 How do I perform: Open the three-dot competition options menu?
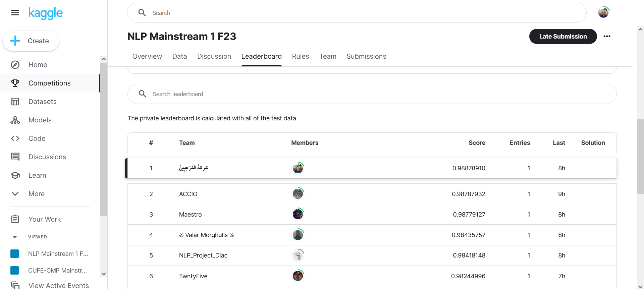pyautogui.click(x=607, y=36)
